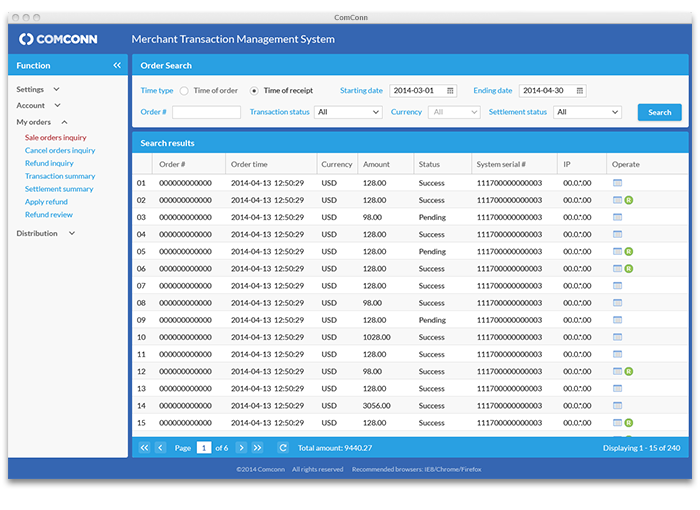Go to the last results page
Viewport: 700px width, 510px height.
coord(258,448)
